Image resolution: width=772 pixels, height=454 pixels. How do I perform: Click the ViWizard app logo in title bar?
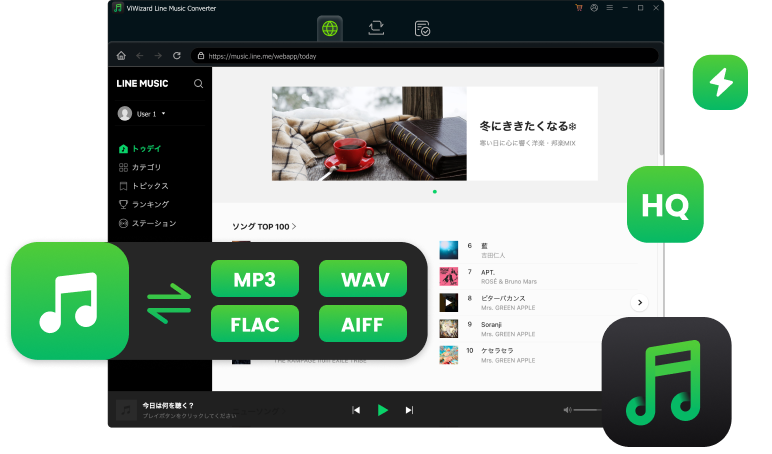118,8
